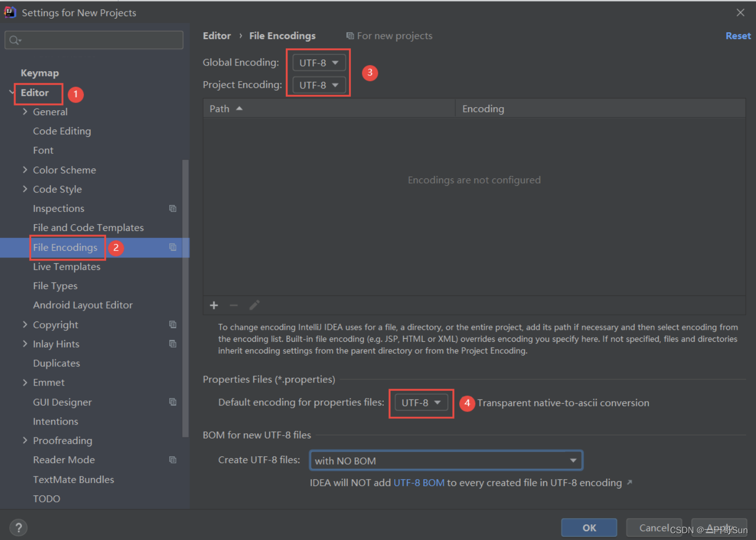756x540 pixels.
Task: Open Duplicates settings page
Action: [x=56, y=363]
